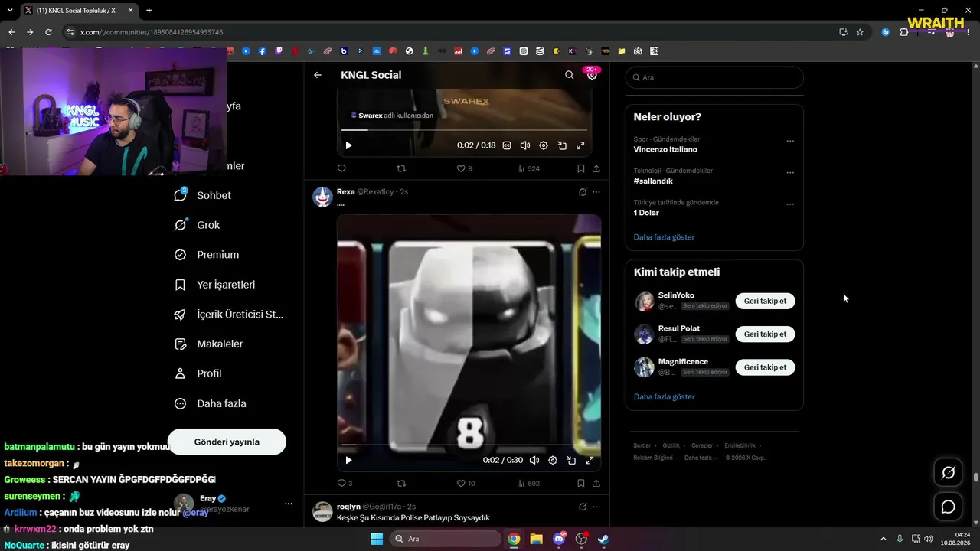Click the Gönderi yayınla button

tap(227, 442)
